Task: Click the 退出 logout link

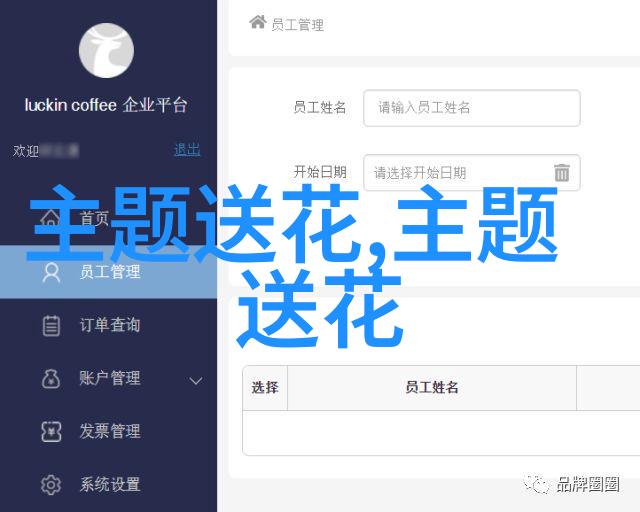Action: pyautogui.click(x=187, y=150)
